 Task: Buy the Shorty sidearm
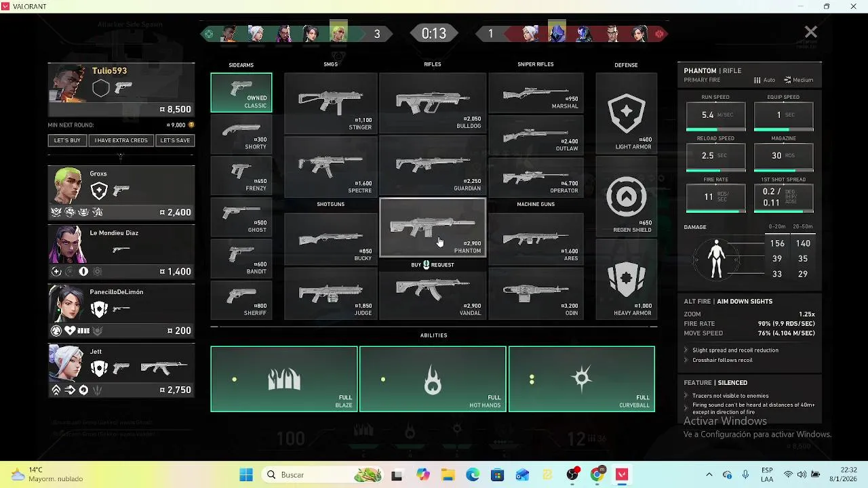pyautogui.click(x=241, y=134)
